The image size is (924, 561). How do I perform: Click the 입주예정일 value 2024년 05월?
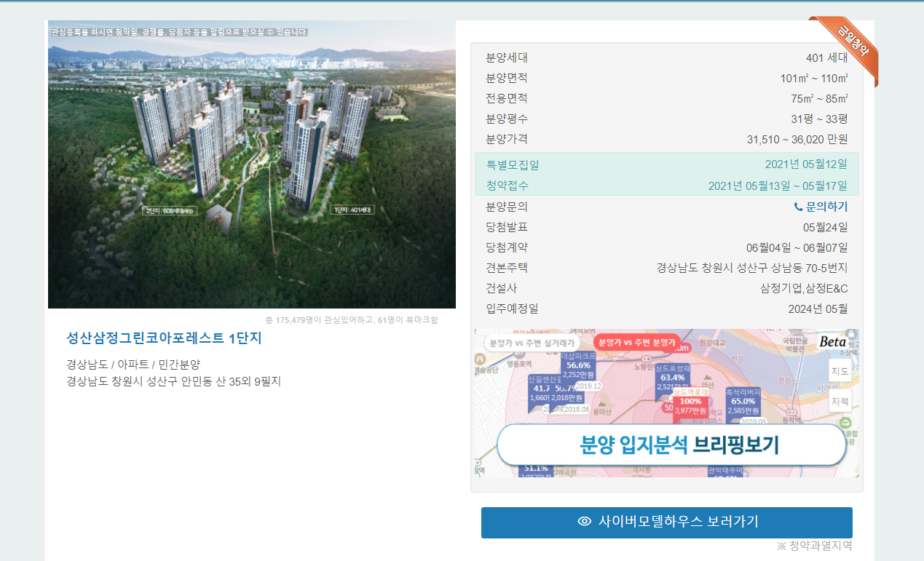click(818, 309)
